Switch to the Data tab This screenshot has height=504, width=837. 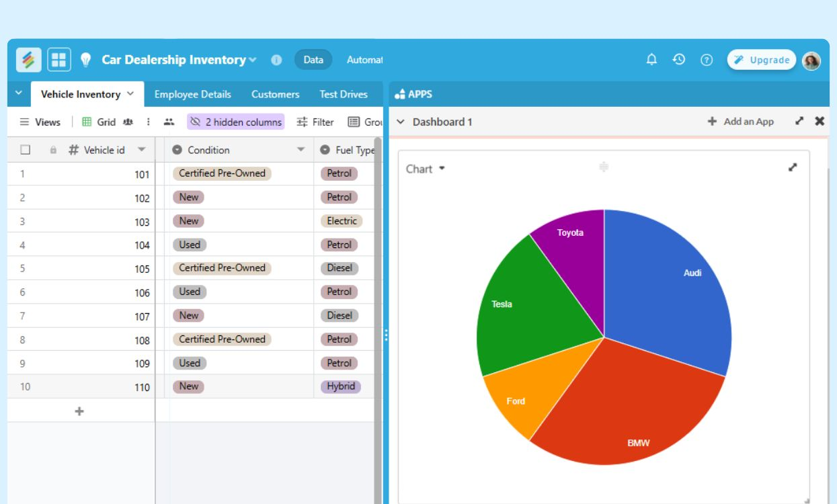[x=313, y=60]
